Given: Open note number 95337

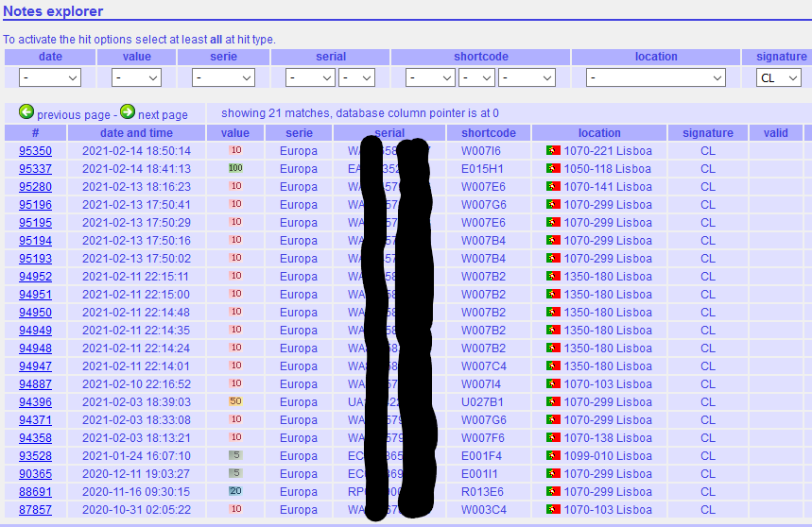Looking at the screenshot, I should pos(35,169).
